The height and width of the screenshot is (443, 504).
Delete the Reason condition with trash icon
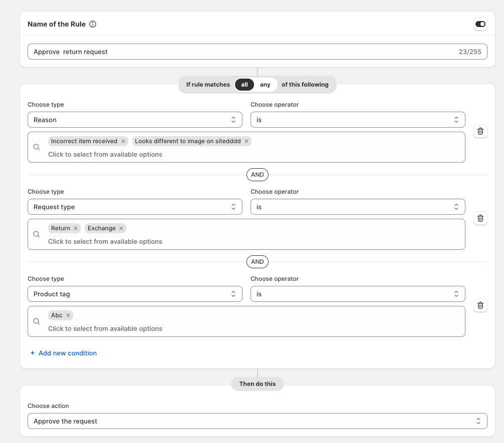pyautogui.click(x=480, y=131)
